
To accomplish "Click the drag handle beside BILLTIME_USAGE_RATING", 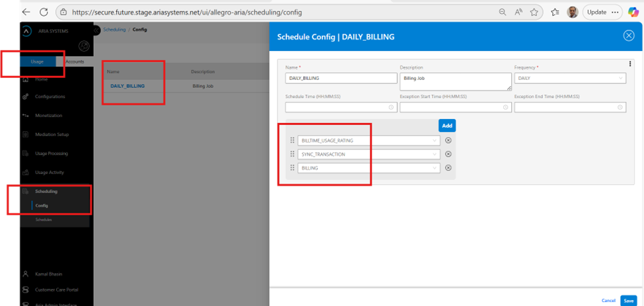I will coord(292,140).
